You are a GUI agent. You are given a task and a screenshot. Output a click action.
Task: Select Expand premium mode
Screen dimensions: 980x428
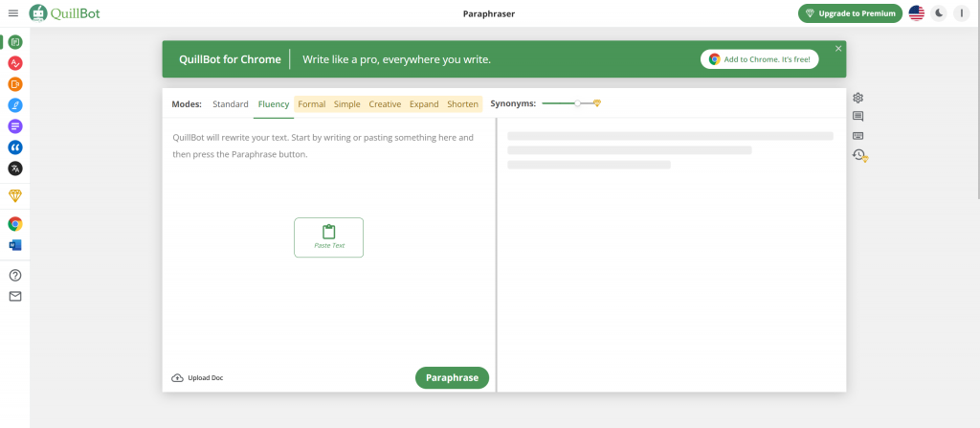tap(424, 103)
